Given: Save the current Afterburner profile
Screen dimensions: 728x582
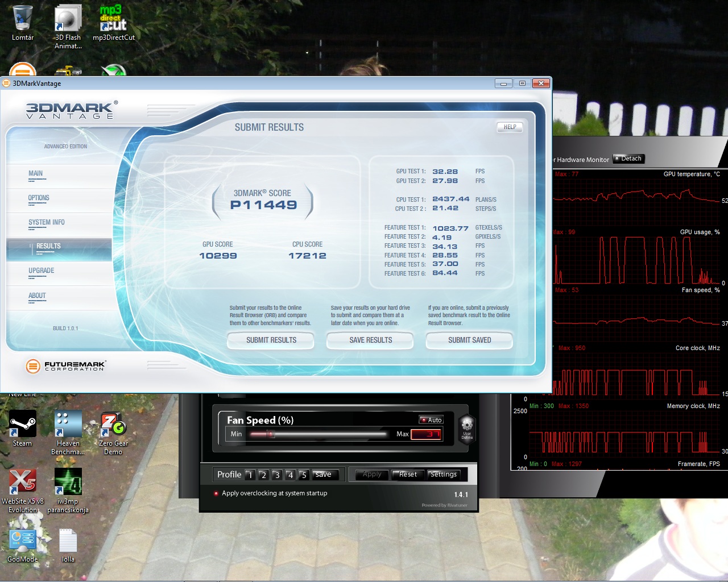Looking at the screenshot, I should coord(326,475).
